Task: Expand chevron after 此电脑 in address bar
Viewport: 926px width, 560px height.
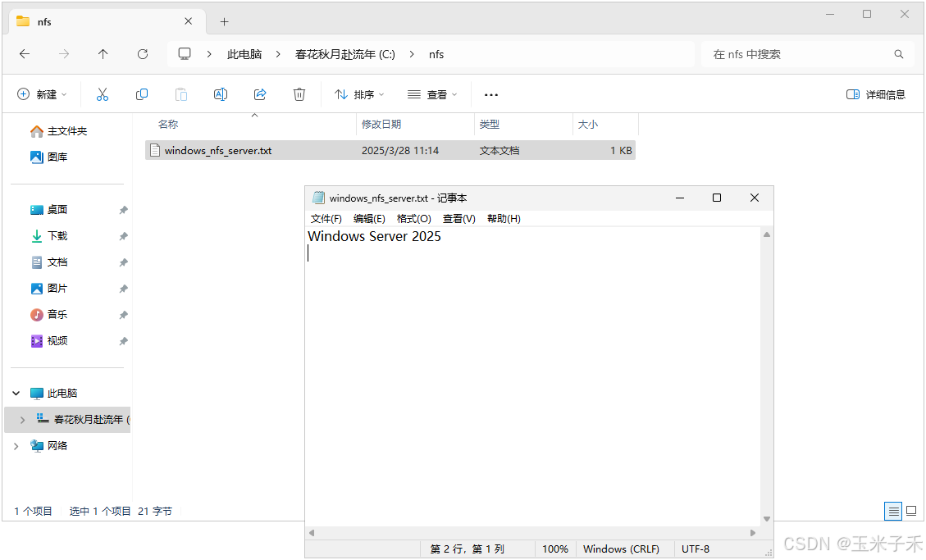Action: click(x=277, y=54)
